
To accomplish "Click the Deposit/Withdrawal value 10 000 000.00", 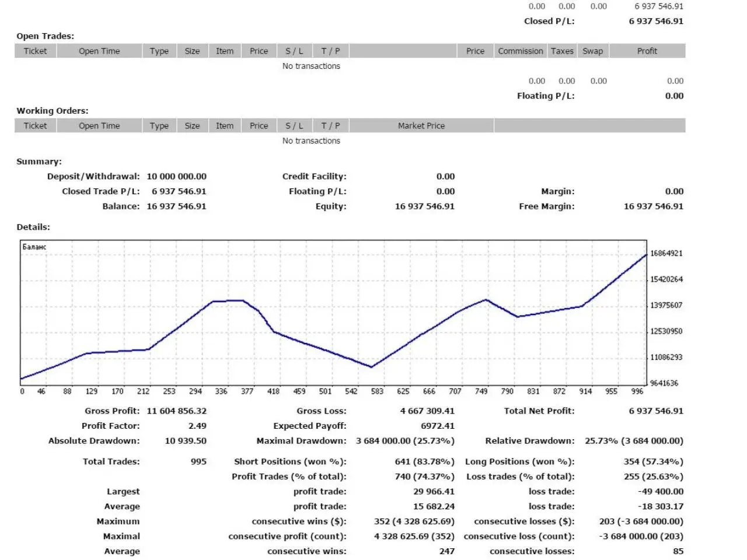I will click(176, 177).
